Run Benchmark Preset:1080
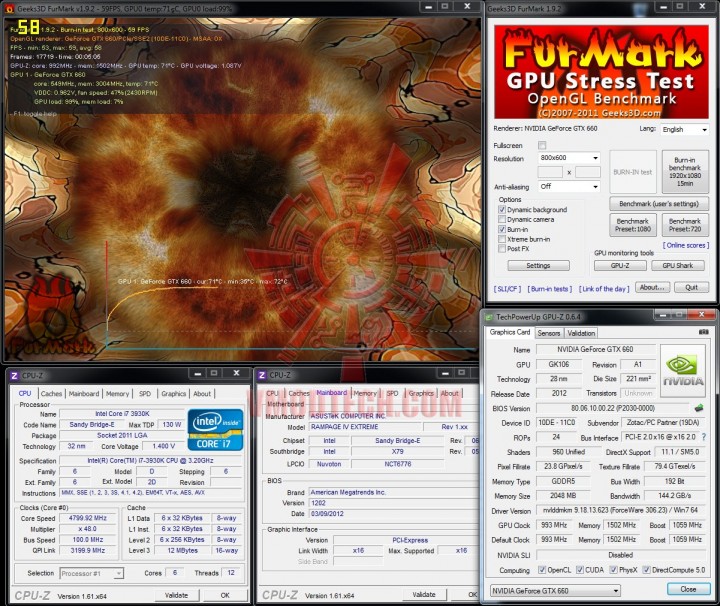Image resolution: width=720 pixels, height=606 pixels. click(633, 225)
